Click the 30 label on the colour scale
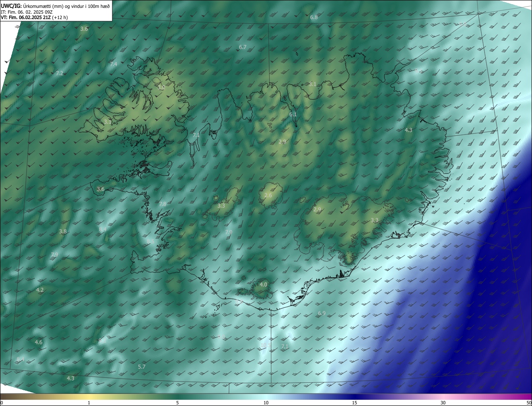The image size is (532, 406). [443, 403]
